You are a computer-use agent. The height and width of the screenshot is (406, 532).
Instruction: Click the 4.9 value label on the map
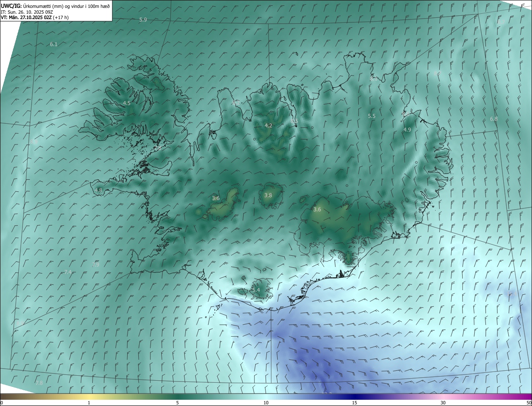407,130
